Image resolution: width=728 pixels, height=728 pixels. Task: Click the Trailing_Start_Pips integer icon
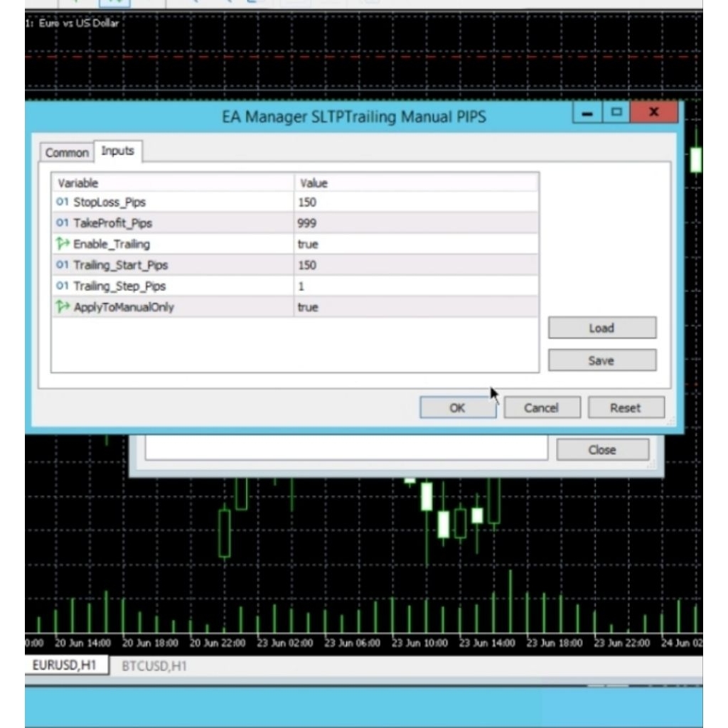click(x=63, y=265)
